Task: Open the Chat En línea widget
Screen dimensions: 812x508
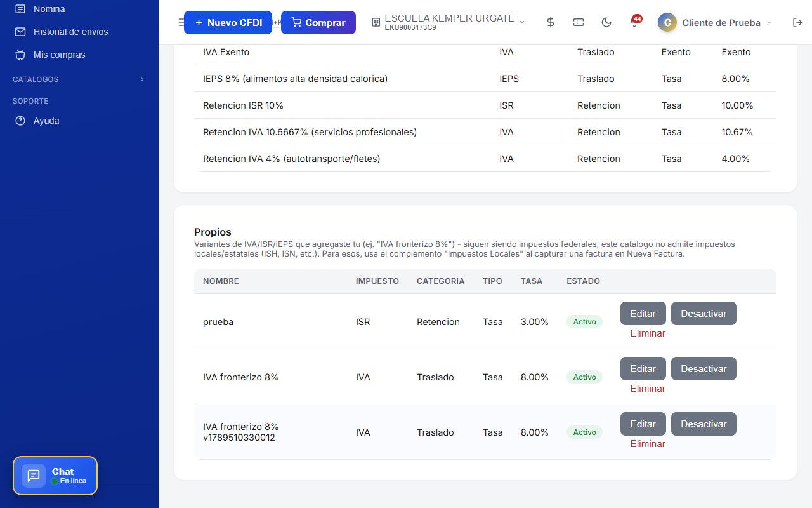Action: (x=55, y=476)
